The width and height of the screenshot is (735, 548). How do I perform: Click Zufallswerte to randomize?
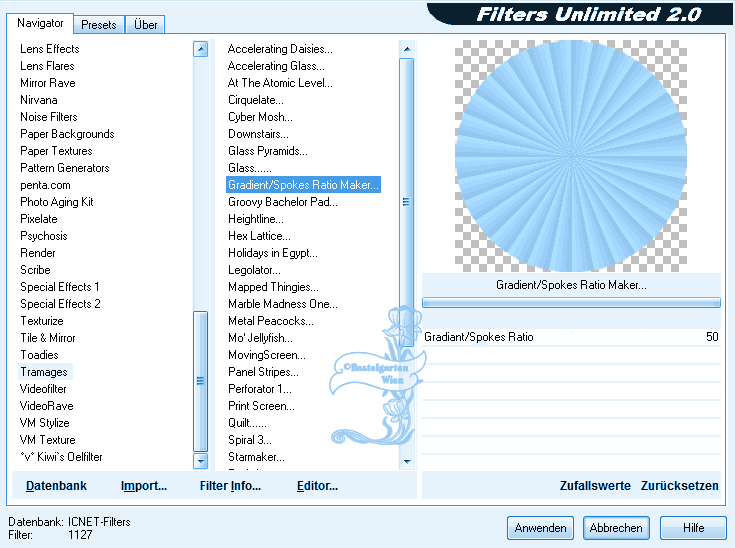[595, 486]
